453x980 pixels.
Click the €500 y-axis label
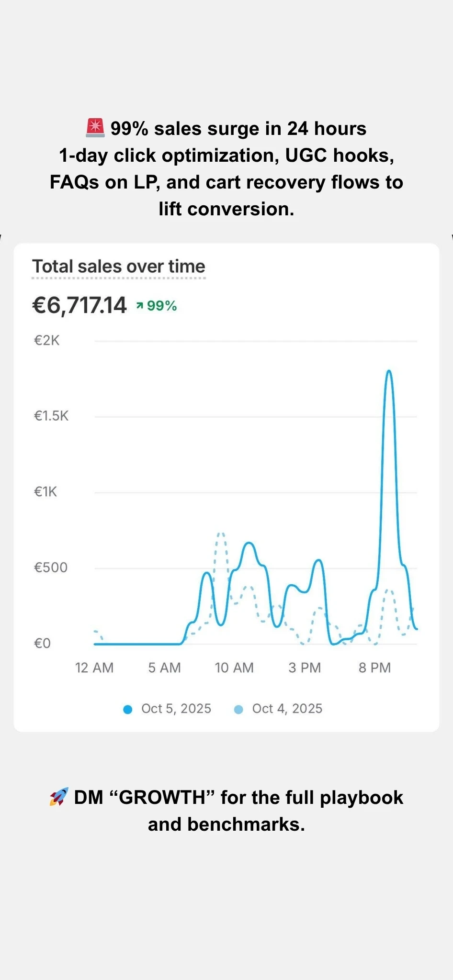[51, 568]
